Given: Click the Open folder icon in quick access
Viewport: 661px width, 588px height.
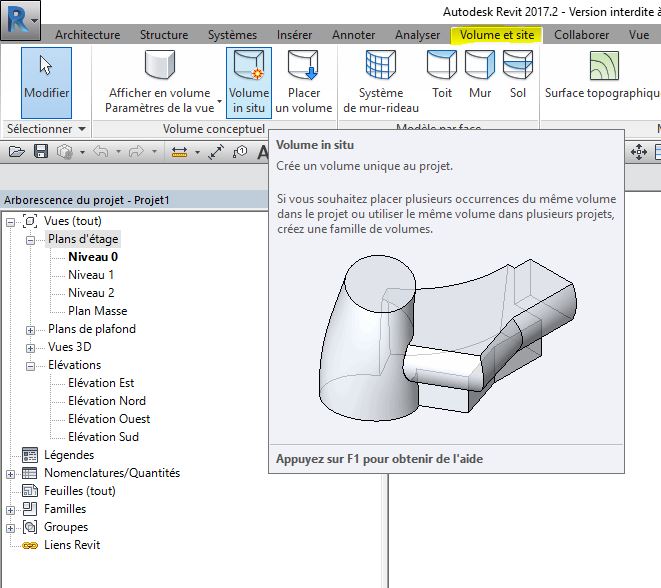Looking at the screenshot, I should [x=16, y=151].
